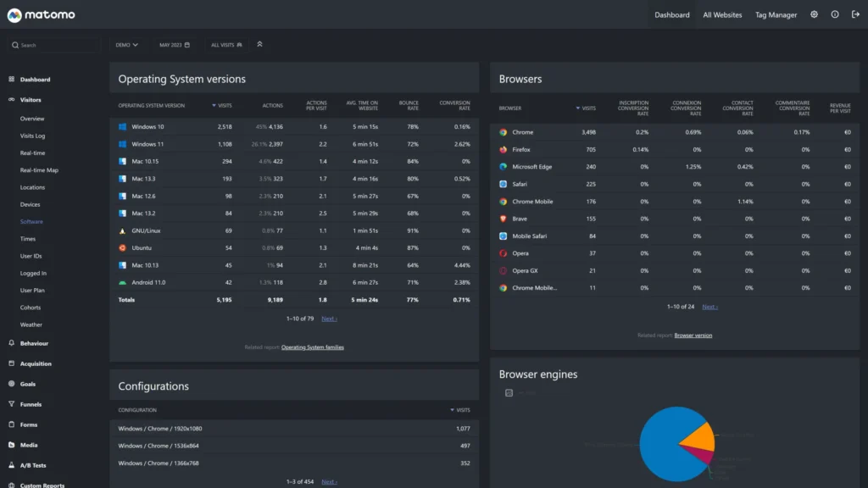Go to Next page of Browsers table
Viewport: 868px width, 488px height.
tap(709, 307)
